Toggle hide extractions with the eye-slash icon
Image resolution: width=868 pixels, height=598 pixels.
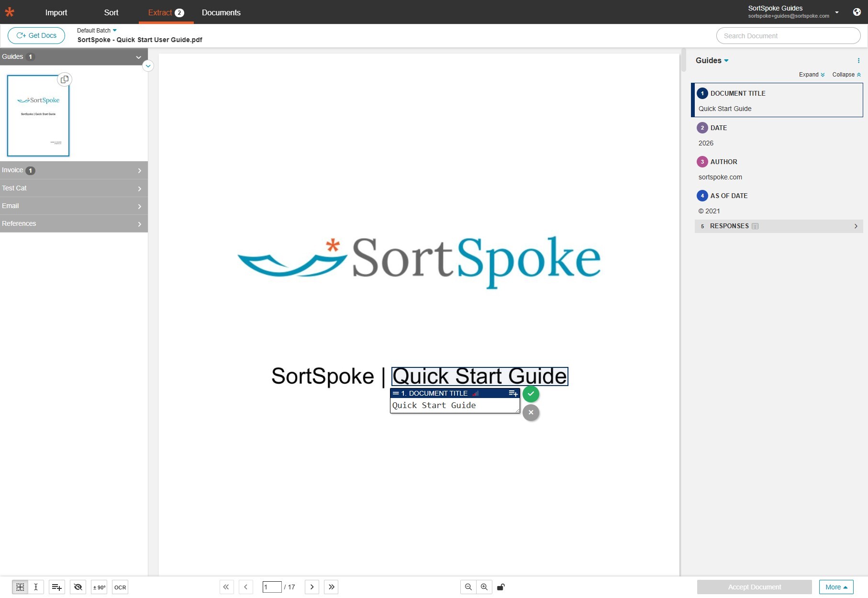[78, 587]
